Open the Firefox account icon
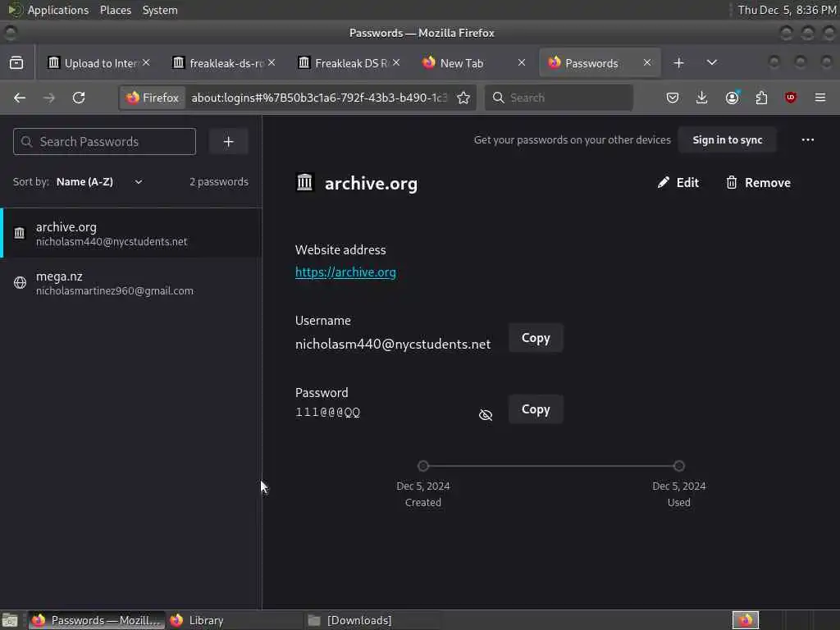 click(x=732, y=98)
